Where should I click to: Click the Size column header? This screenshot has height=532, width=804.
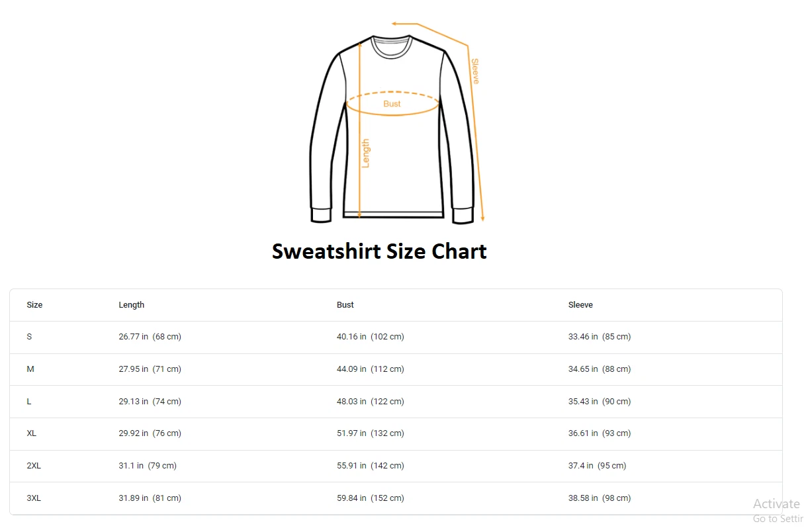pos(34,305)
